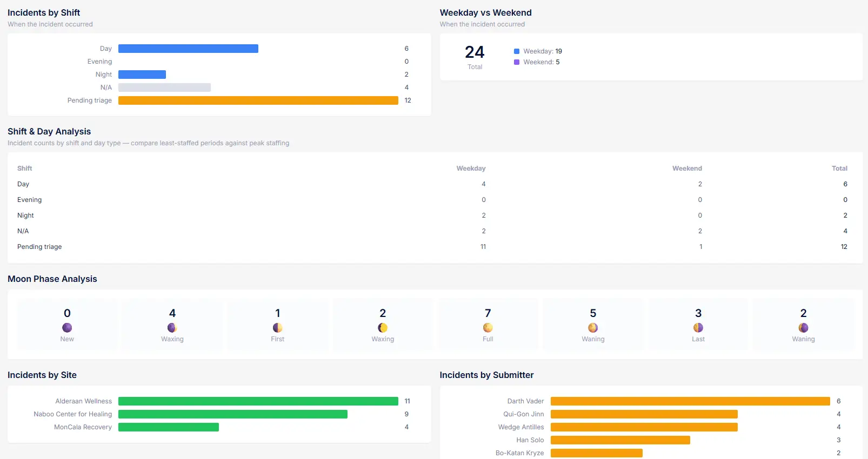The height and width of the screenshot is (459, 868).
Task: Click the Weekend value "1" in the Pending triage row
Action: 701,247
